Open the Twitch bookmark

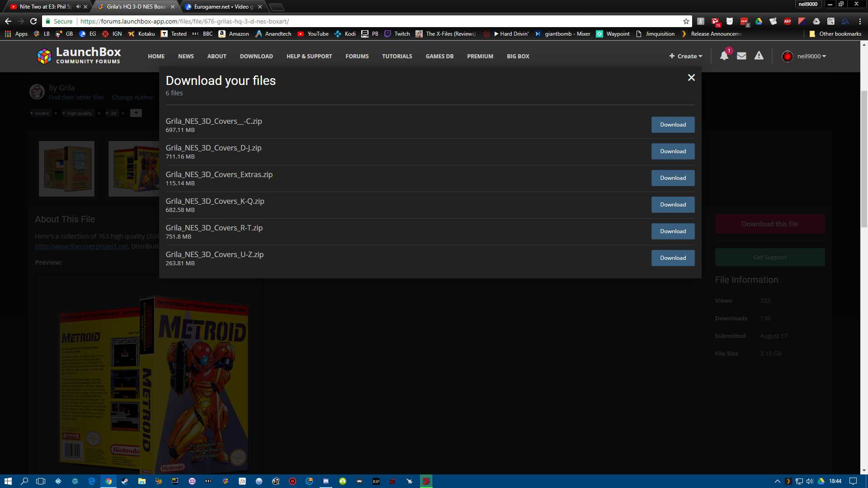[x=397, y=34]
